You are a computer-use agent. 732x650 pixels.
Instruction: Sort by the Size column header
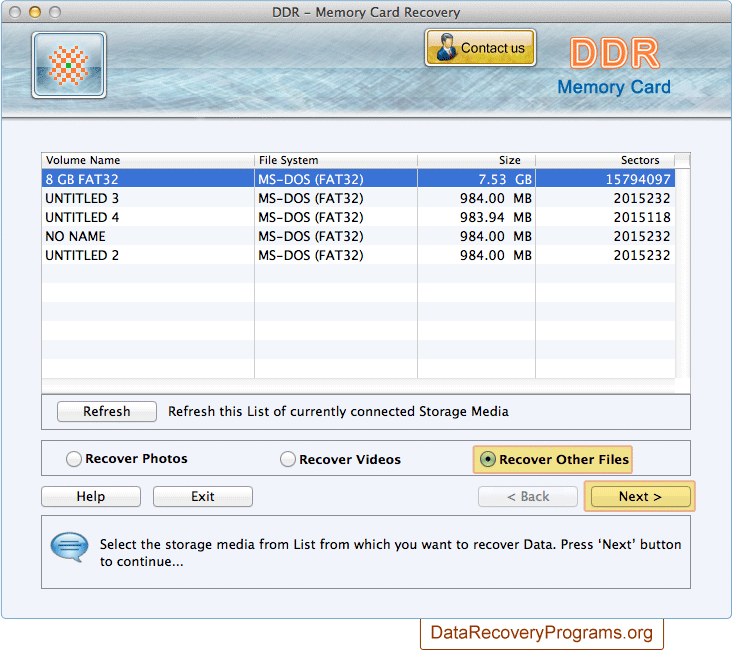pos(477,160)
